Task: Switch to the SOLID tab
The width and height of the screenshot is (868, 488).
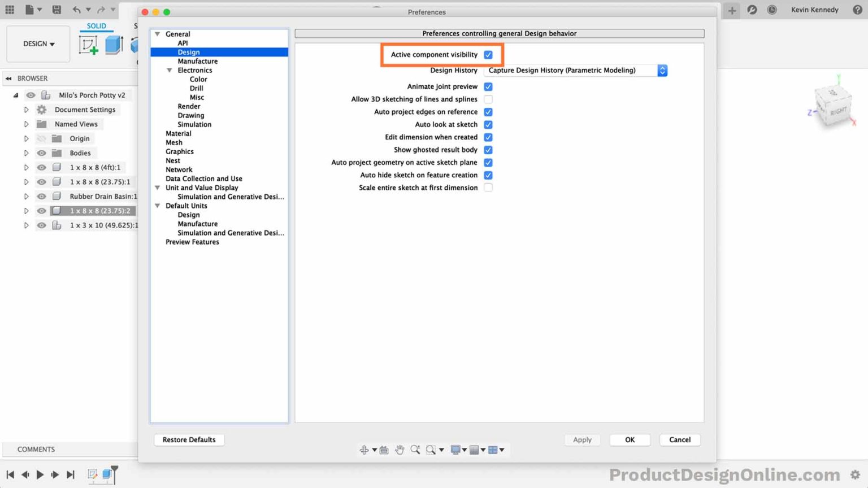Action: tap(96, 26)
